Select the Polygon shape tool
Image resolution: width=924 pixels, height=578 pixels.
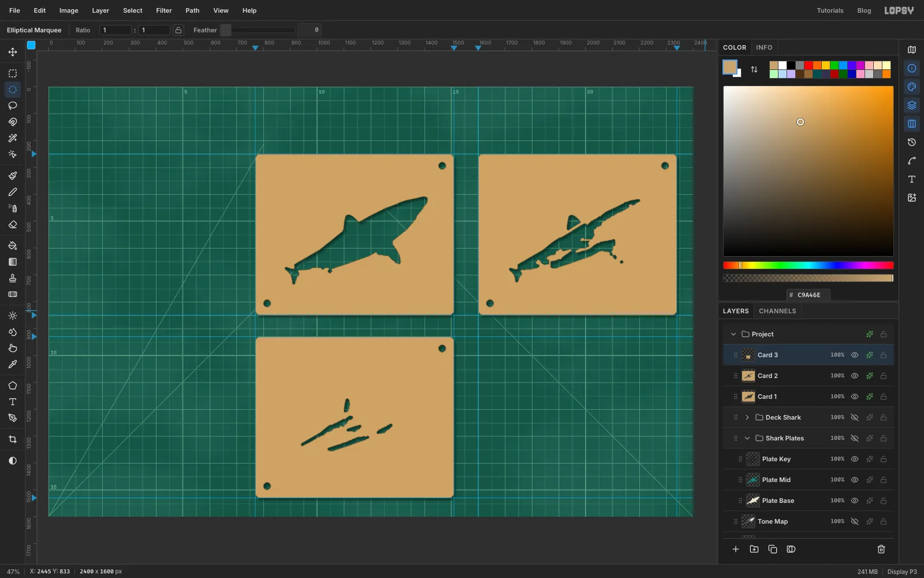(x=13, y=386)
